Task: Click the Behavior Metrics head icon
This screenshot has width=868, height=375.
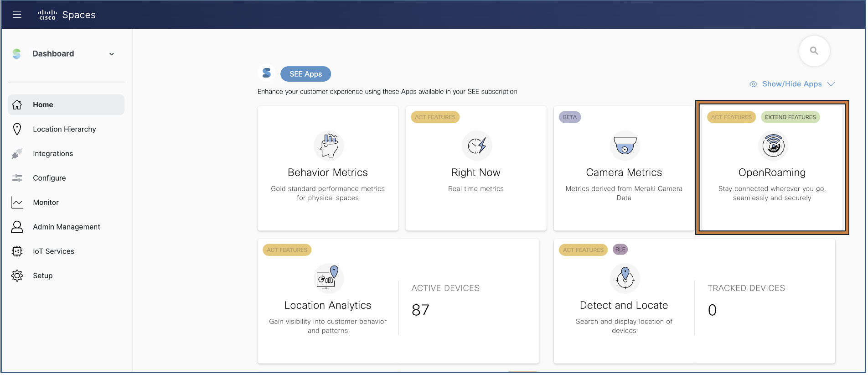Action: pyautogui.click(x=328, y=146)
